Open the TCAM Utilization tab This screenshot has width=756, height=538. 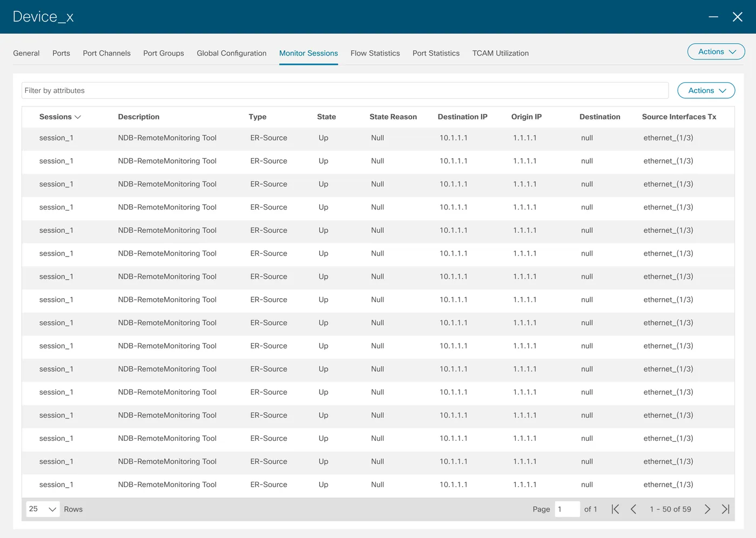(501, 53)
